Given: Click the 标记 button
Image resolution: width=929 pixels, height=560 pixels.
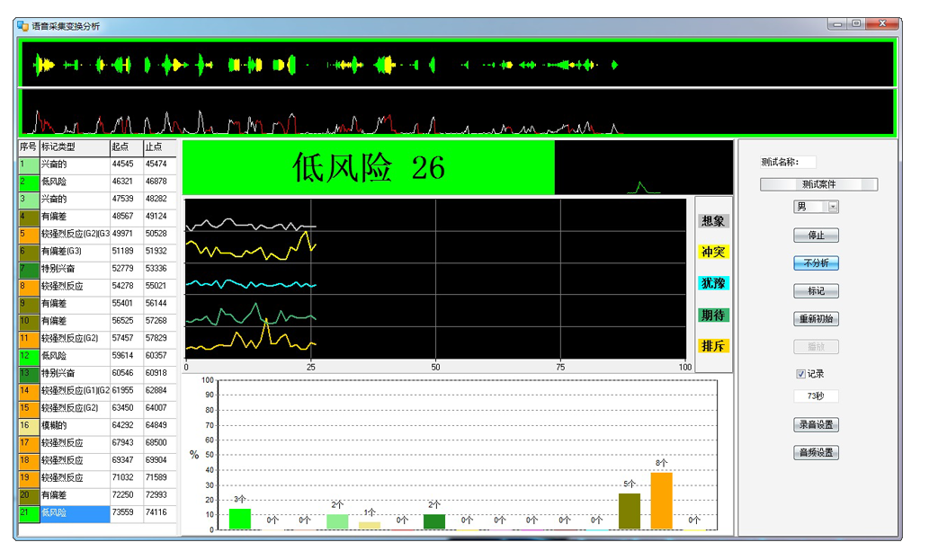Looking at the screenshot, I should click(816, 291).
